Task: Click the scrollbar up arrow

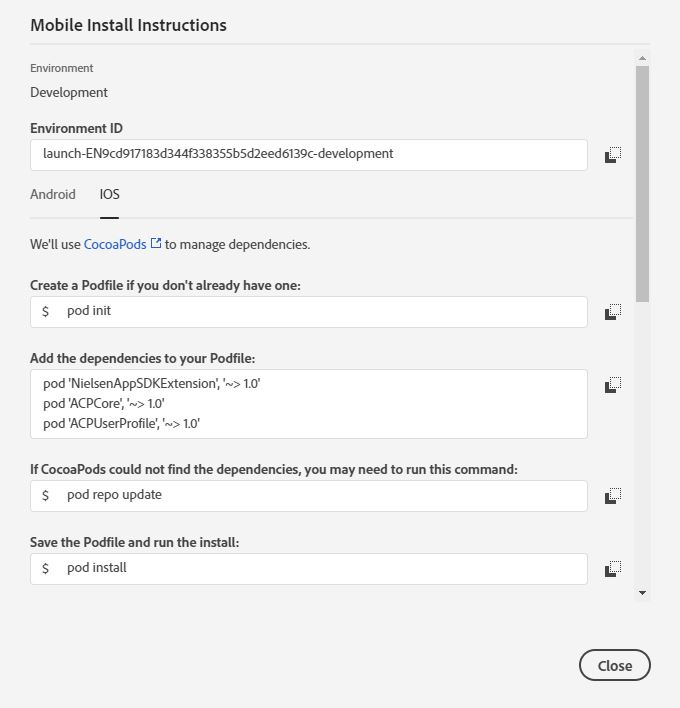Action: point(642,58)
